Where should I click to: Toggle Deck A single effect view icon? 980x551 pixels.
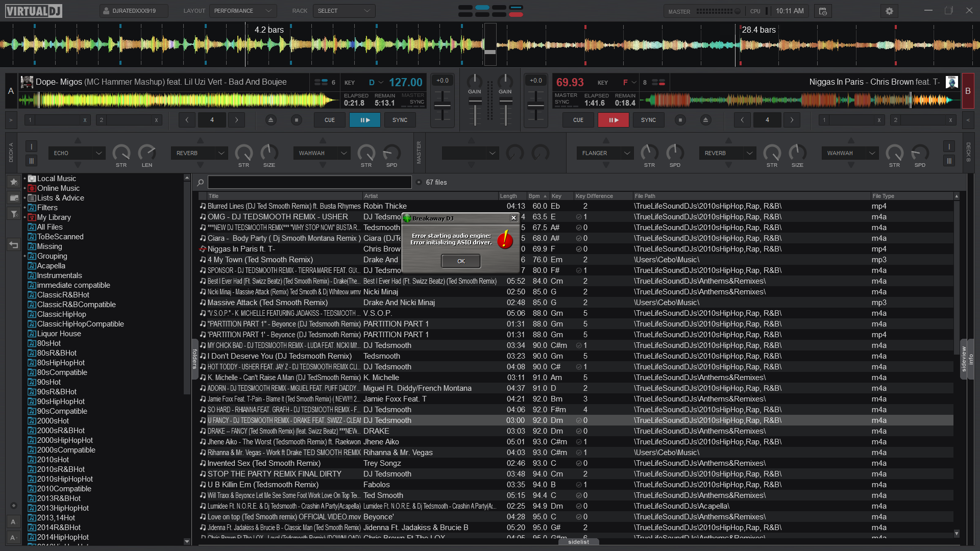point(31,147)
